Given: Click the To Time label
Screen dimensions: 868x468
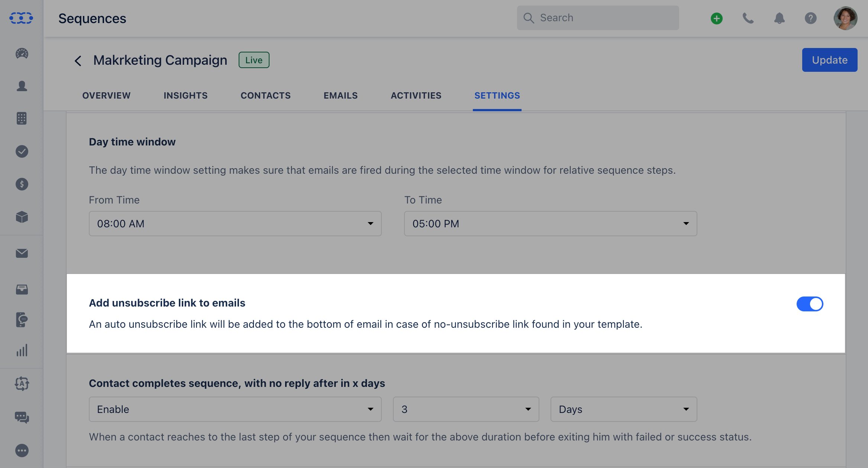Looking at the screenshot, I should coord(423,200).
